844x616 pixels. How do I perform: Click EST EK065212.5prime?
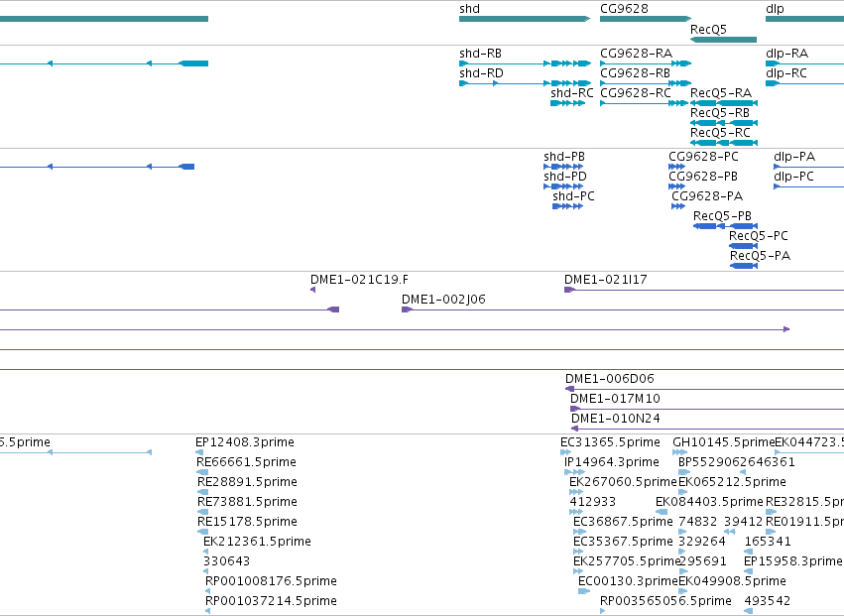732,482
